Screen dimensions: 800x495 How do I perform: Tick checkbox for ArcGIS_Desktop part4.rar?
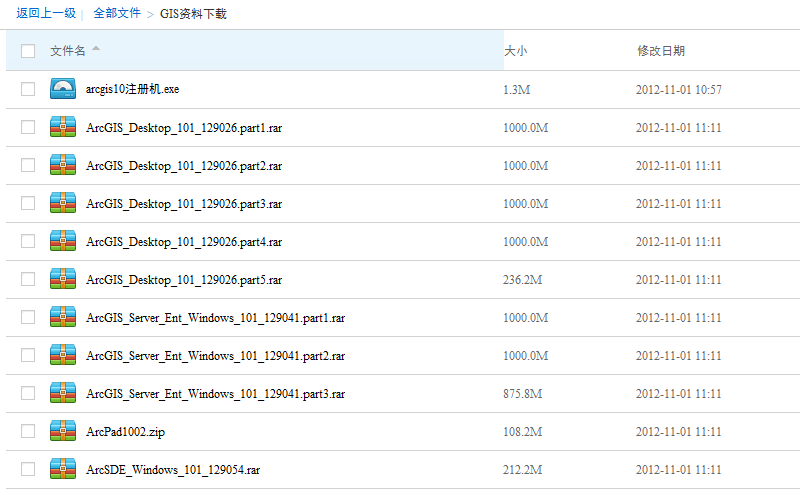pyautogui.click(x=28, y=241)
